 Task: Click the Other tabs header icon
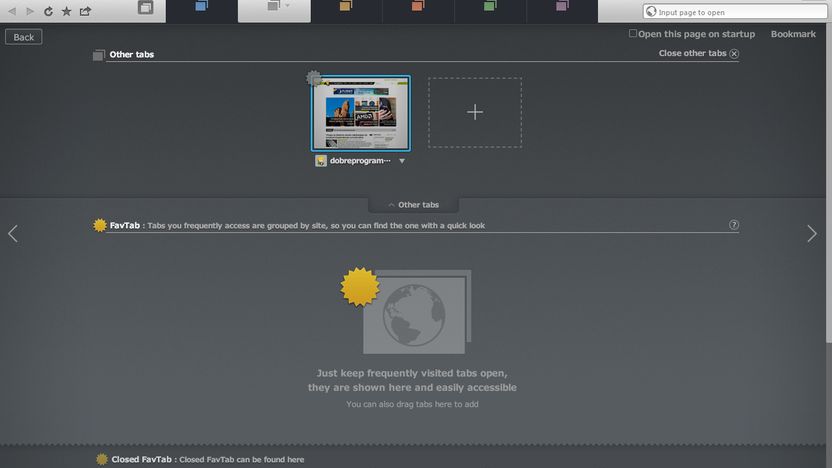(x=99, y=55)
